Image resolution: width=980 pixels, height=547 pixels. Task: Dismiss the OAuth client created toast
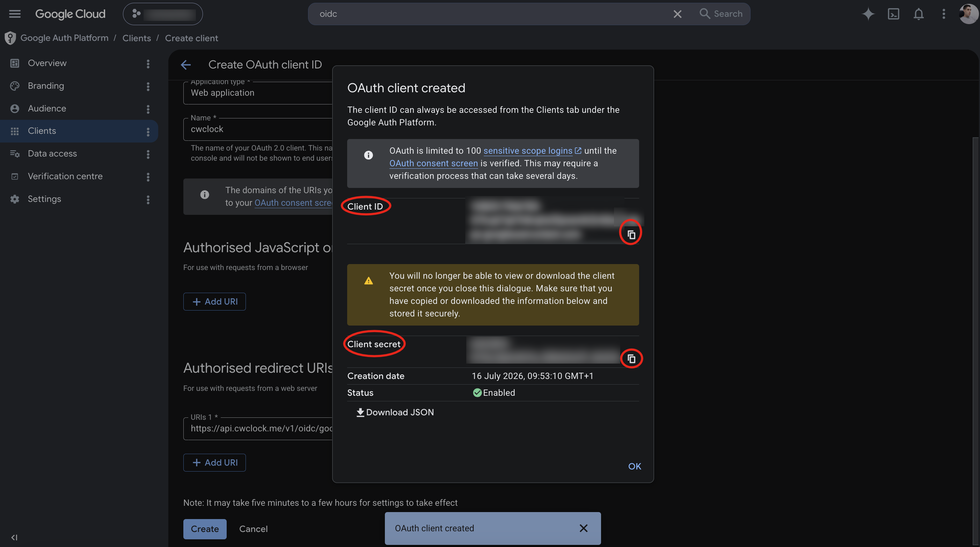pos(583,528)
